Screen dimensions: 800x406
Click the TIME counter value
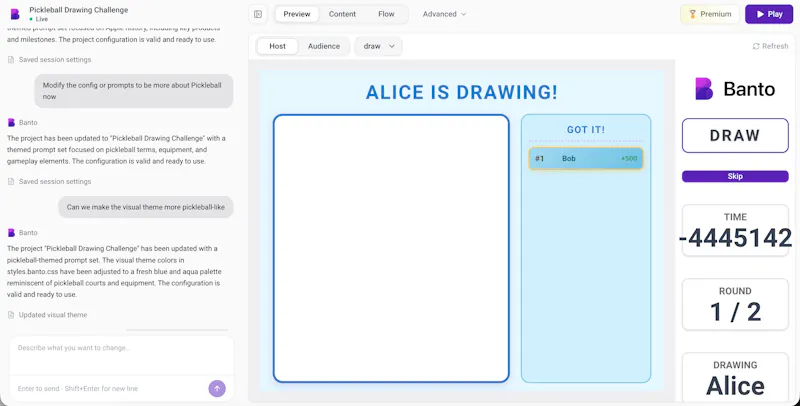735,238
